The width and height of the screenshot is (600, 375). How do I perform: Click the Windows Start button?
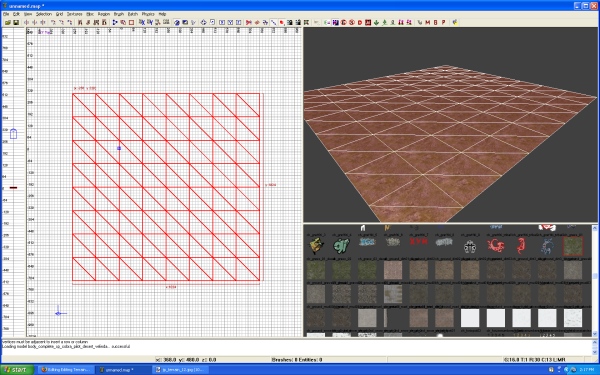[17, 370]
